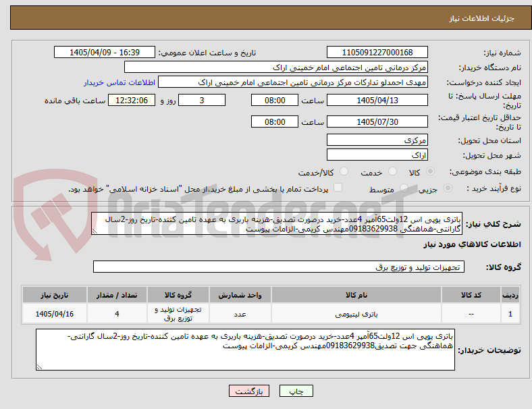Click the عدد unit cell

pos(240,314)
